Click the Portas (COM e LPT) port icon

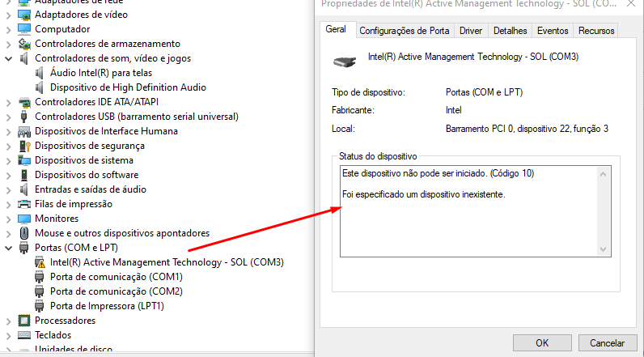point(24,248)
